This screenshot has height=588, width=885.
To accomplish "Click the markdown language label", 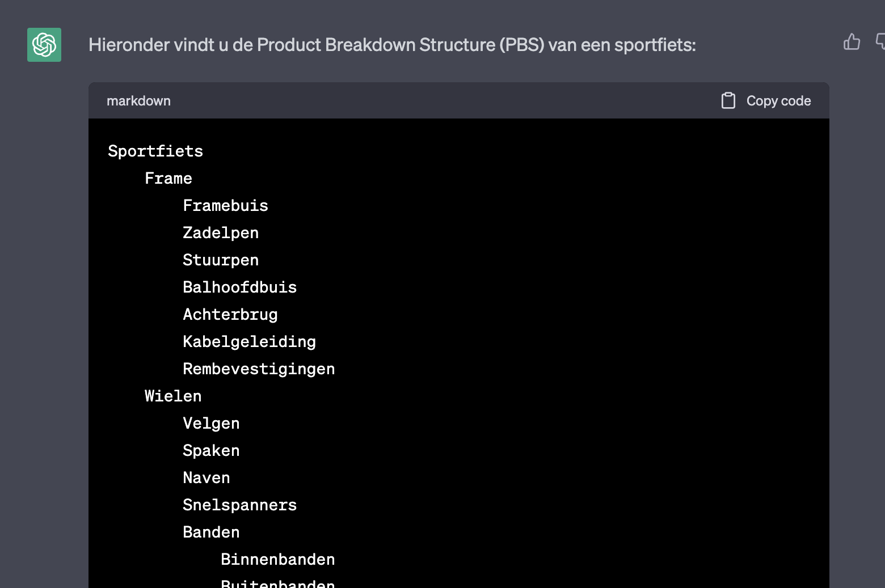I will point(138,100).
